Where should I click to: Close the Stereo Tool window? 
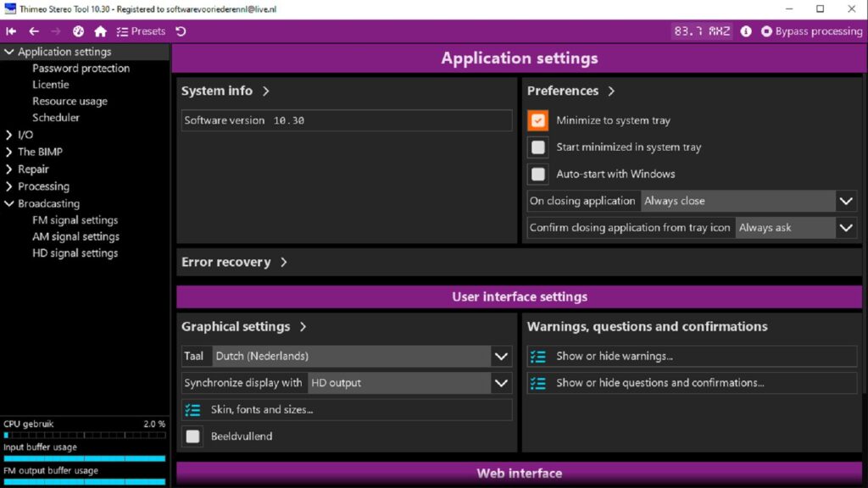click(851, 8)
